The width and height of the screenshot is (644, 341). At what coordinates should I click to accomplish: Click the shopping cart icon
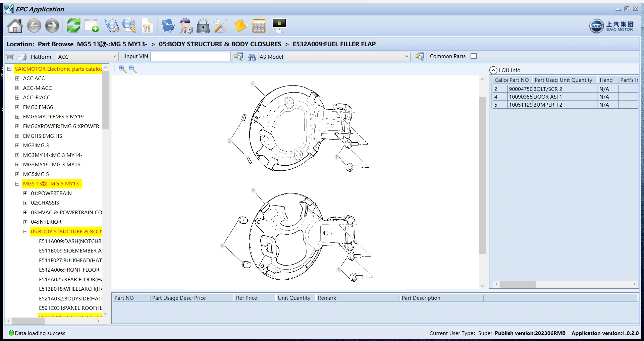click(10, 57)
